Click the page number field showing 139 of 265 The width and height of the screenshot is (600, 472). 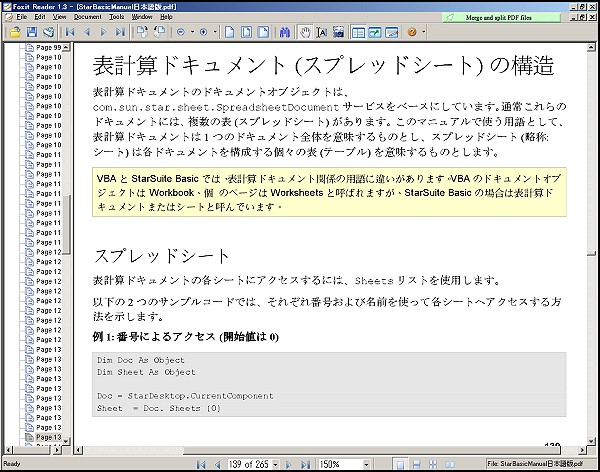[245, 465]
